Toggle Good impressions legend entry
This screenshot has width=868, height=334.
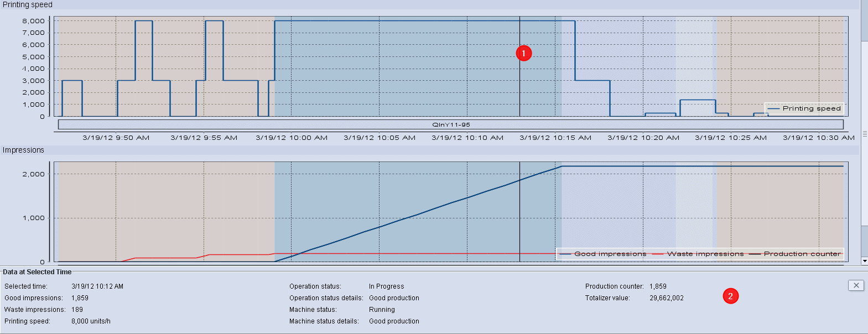point(610,254)
